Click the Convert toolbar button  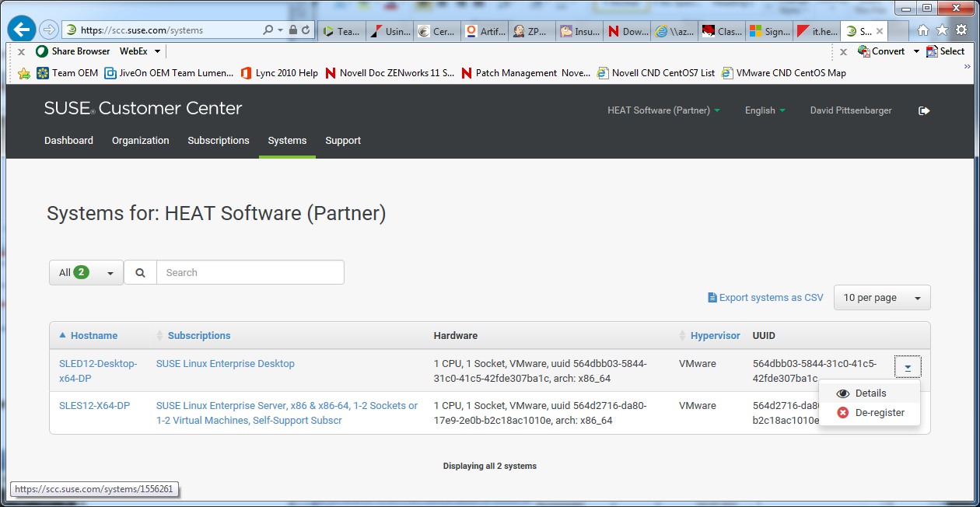881,51
